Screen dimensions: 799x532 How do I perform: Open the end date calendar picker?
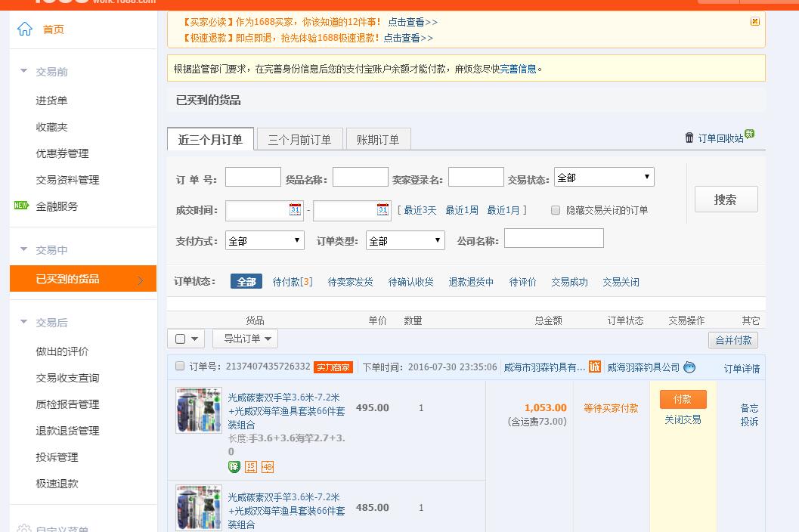(x=382, y=209)
